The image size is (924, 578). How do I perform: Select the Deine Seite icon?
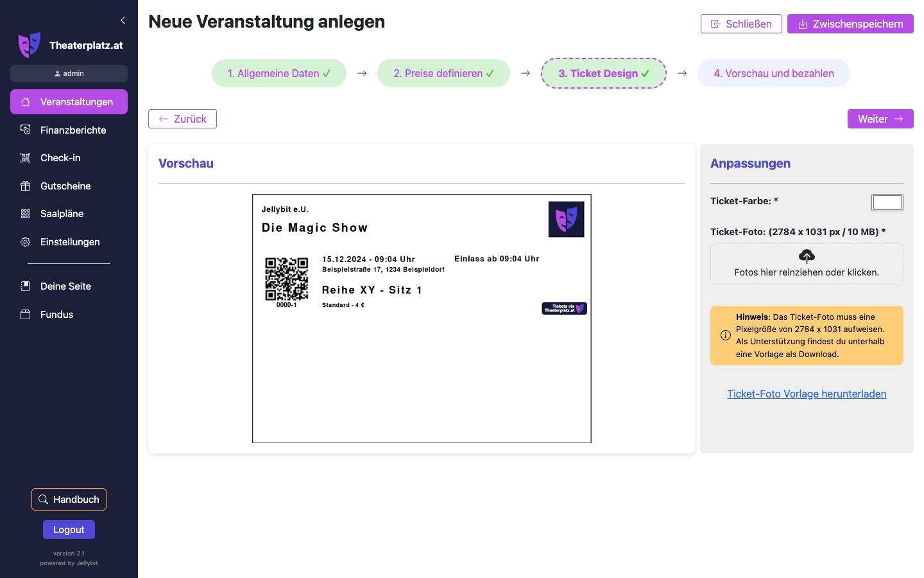[26, 286]
